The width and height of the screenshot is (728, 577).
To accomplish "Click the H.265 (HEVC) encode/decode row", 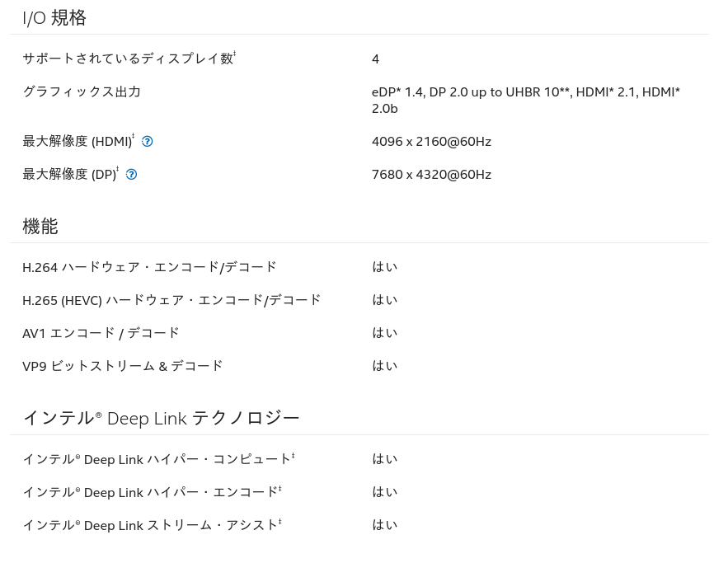I will (359, 300).
